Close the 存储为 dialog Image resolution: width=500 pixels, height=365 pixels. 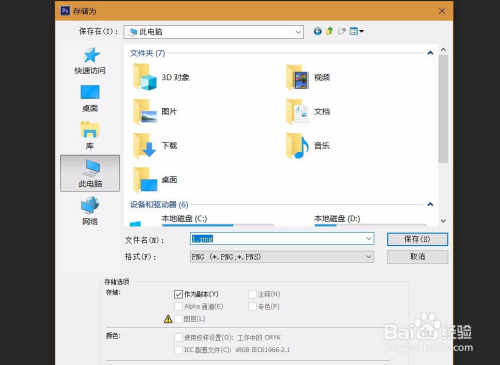442,11
